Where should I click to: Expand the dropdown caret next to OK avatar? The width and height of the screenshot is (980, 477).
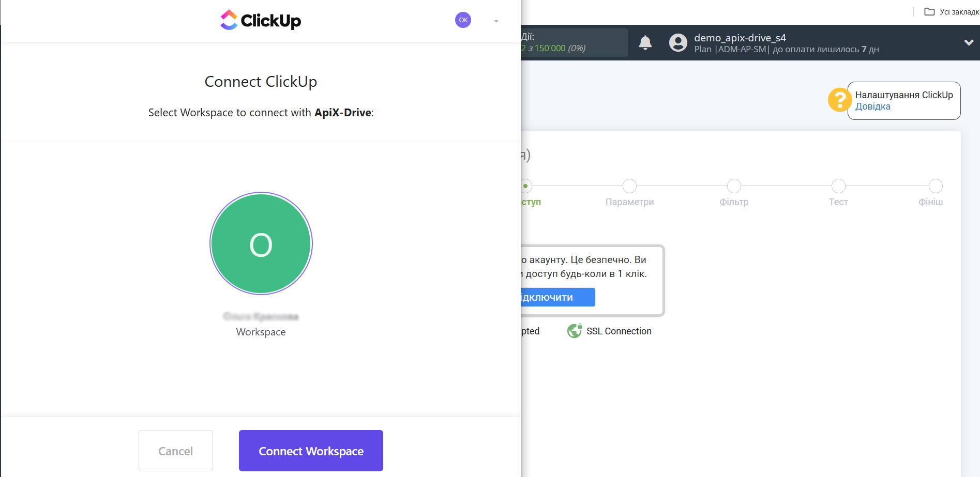[x=496, y=21]
